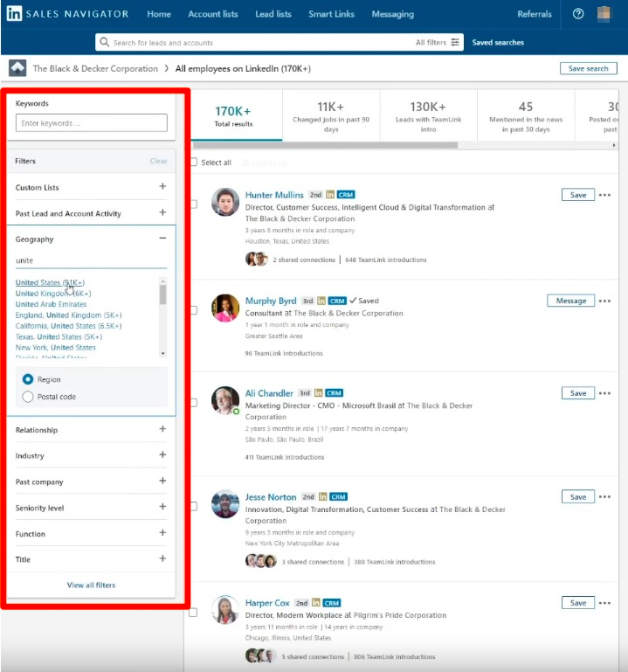Open more options for Ali Chandler
The width and height of the screenshot is (628, 672).
click(604, 393)
